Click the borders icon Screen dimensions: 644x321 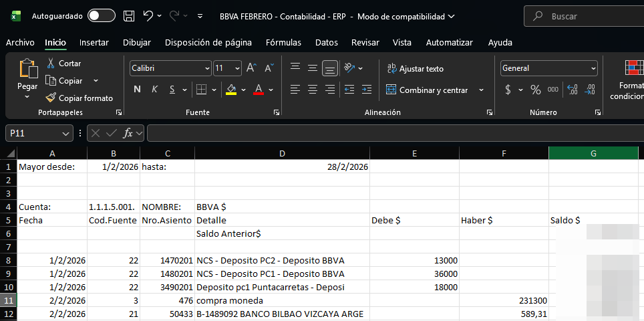[201, 90]
